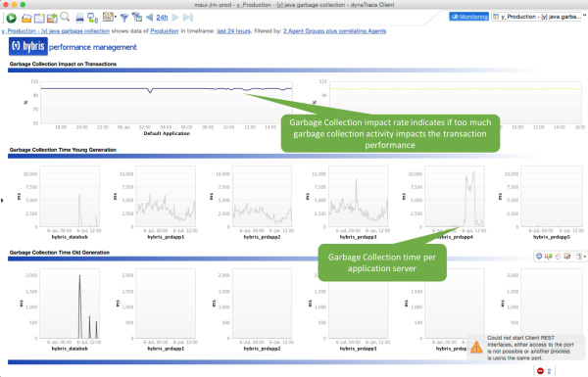Click the Production system profile link
This screenshot has height=377, width=588.
click(x=165, y=31)
